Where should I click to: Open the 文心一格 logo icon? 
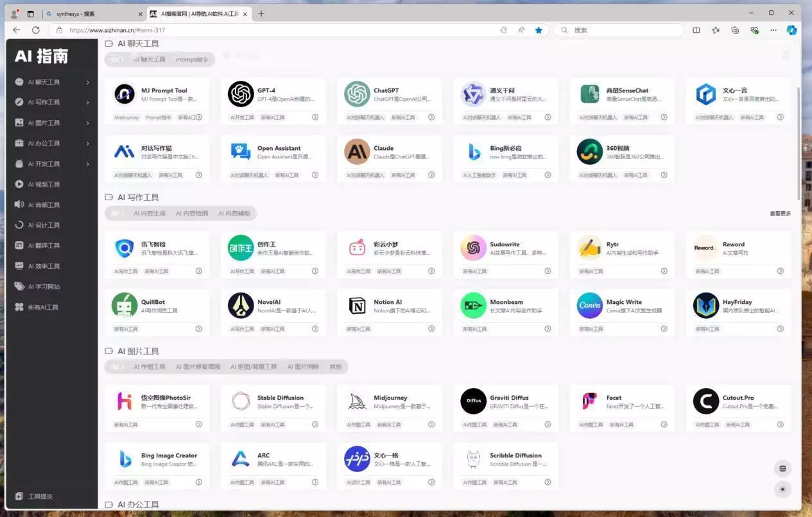357,459
